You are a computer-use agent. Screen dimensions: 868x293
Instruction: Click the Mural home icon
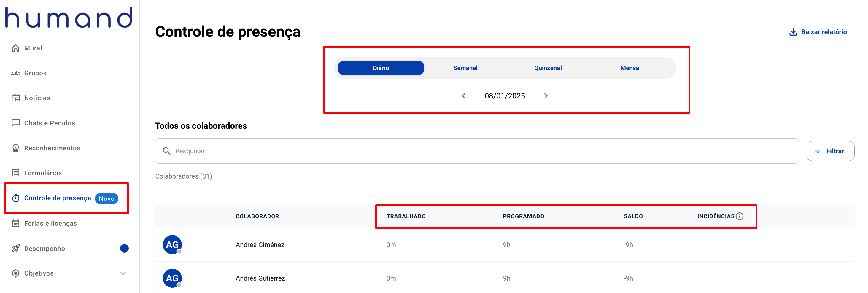click(15, 48)
